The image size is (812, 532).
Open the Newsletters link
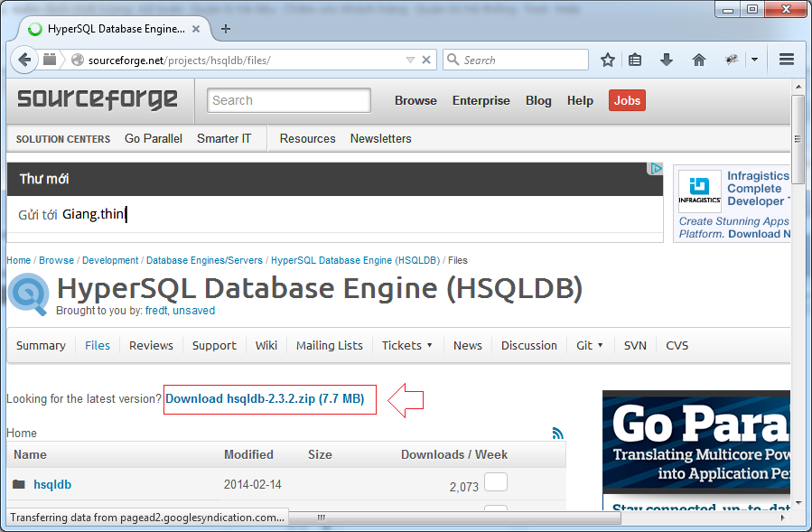pos(380,139)
